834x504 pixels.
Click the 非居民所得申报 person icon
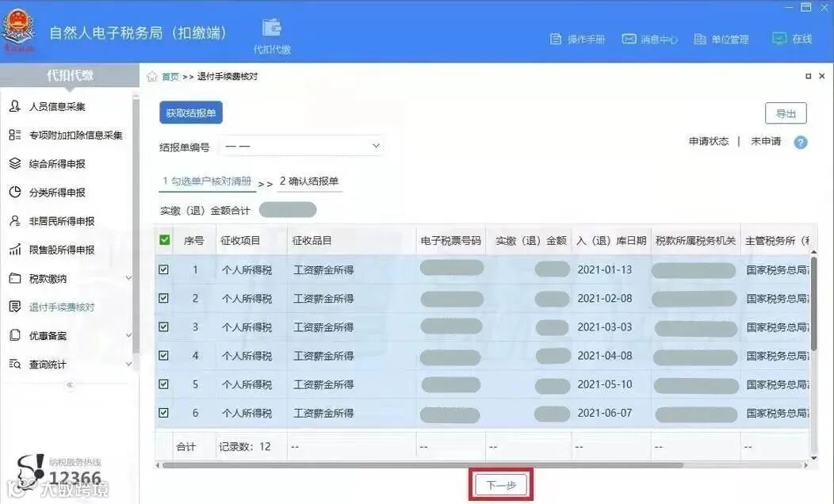click(x=15, y=221)
